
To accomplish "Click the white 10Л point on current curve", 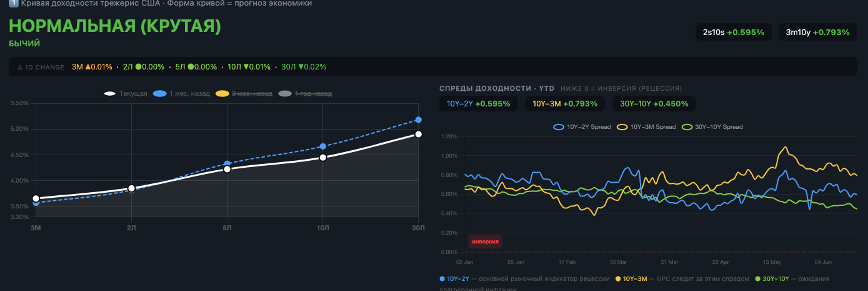I will (322, 157).
